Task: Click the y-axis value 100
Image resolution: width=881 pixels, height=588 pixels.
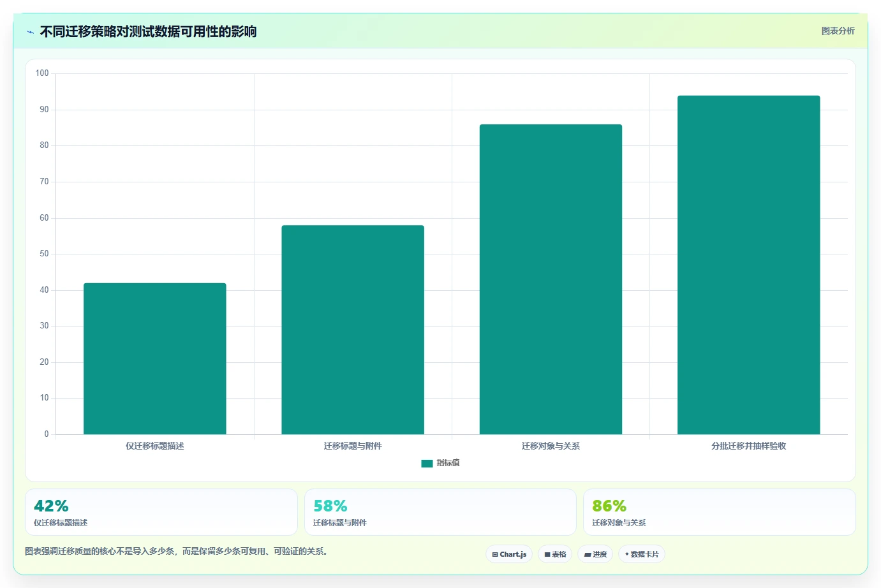Action: 42,73
